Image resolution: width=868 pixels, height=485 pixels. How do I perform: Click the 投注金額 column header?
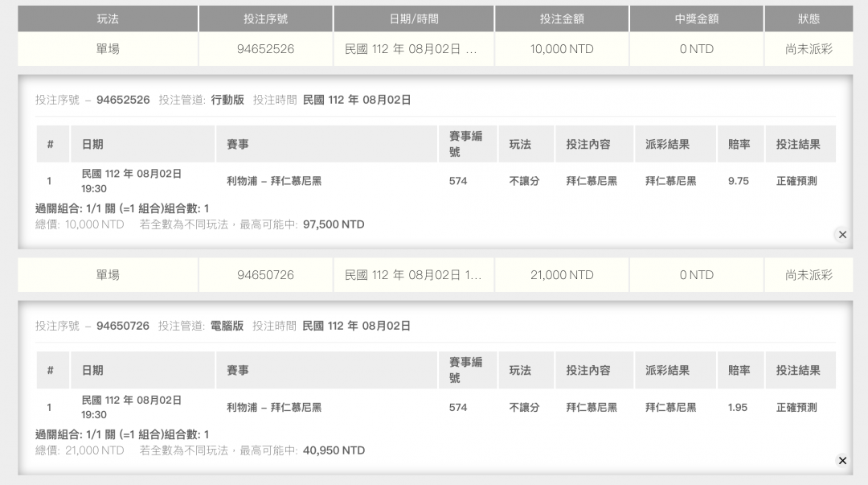coord(562,18)
